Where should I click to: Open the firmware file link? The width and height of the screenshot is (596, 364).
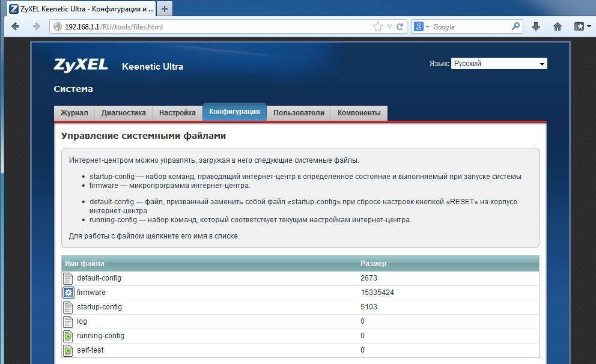tap(91, 293)
